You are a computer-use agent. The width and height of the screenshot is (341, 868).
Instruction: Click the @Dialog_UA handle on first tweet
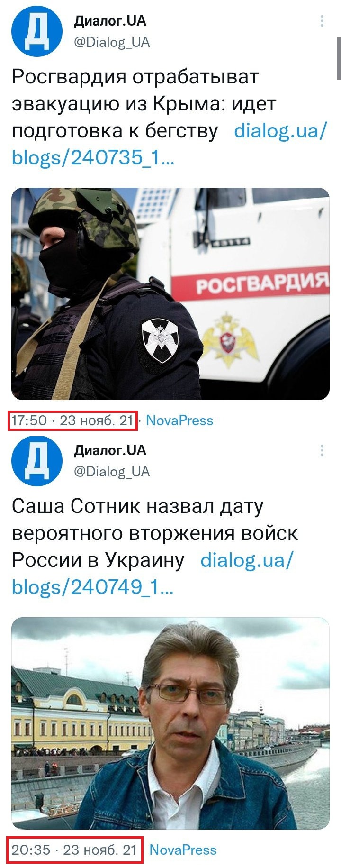[x=112, y=42]
